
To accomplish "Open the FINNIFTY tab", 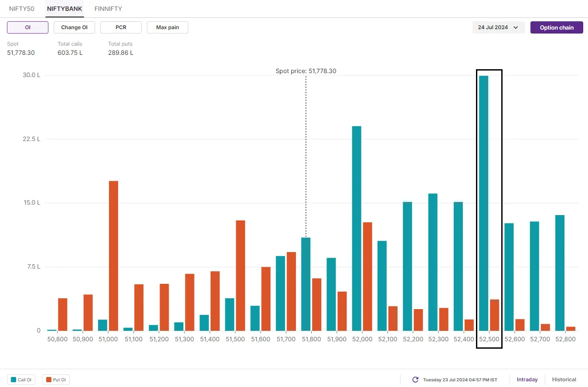I will pos(108,9).
